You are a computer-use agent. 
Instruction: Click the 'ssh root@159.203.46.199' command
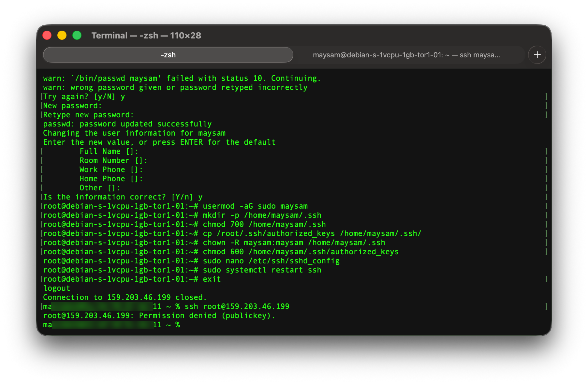tap(237, 307)
